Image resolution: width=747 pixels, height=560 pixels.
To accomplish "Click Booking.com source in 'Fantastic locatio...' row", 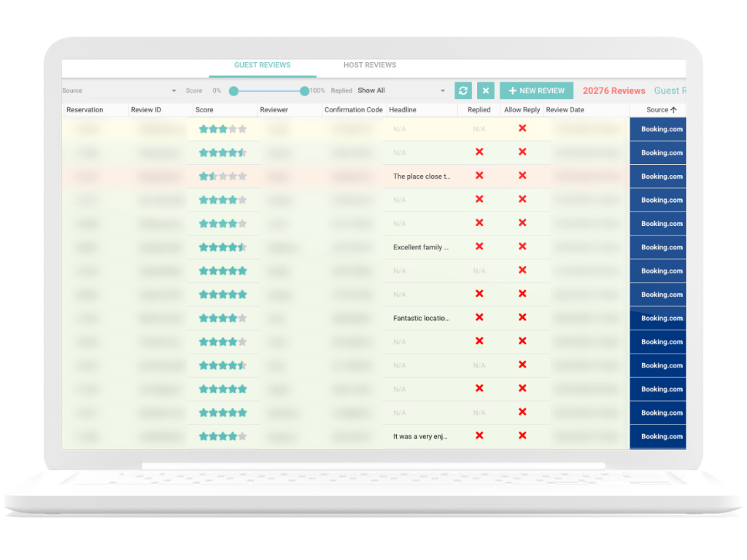I will point(658,318).
